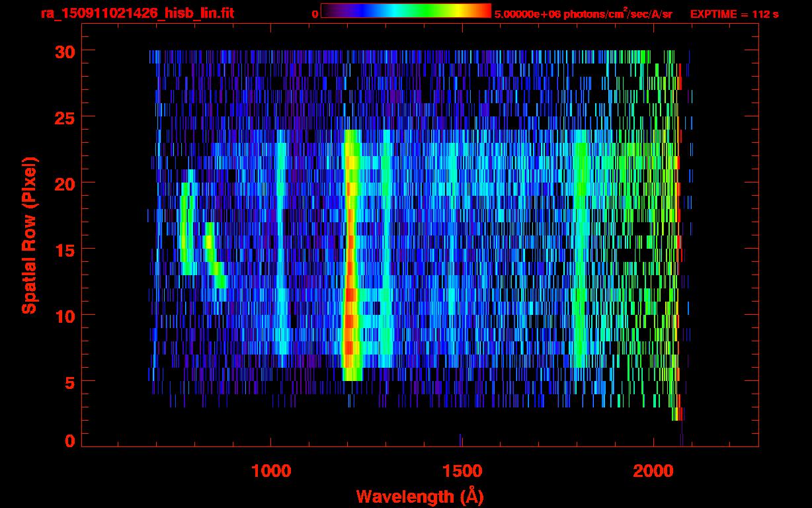This screenshot has width=812, height=508.
Task: Select the 2000 wavelength tick label
Action: pos(653,471)
